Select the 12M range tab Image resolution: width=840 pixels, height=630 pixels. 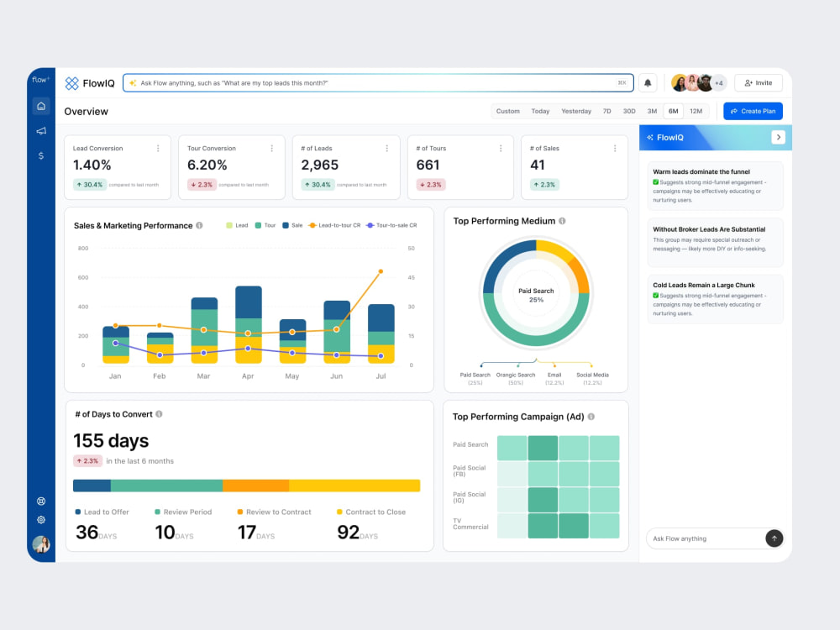[x=696, y=112]
